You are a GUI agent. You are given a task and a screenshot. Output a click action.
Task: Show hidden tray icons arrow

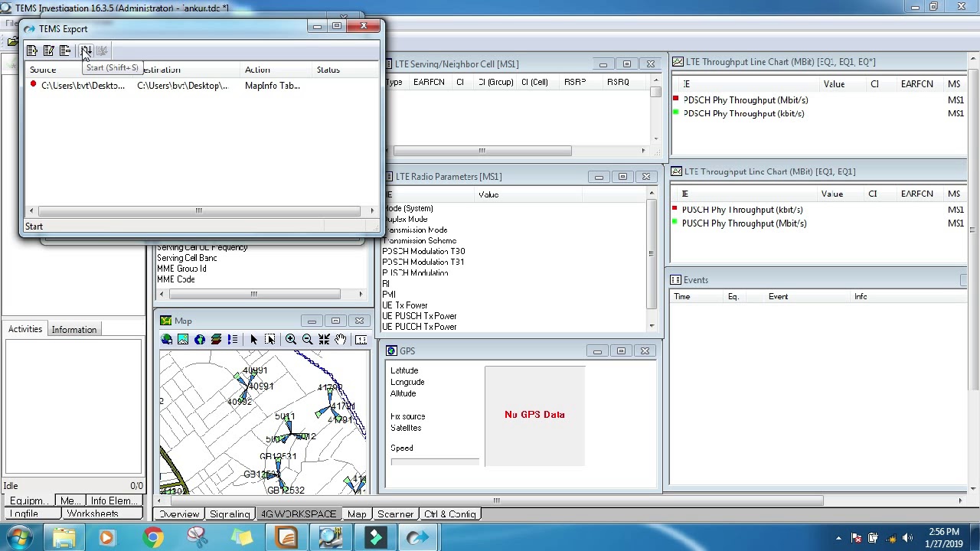tap(838, 538)
